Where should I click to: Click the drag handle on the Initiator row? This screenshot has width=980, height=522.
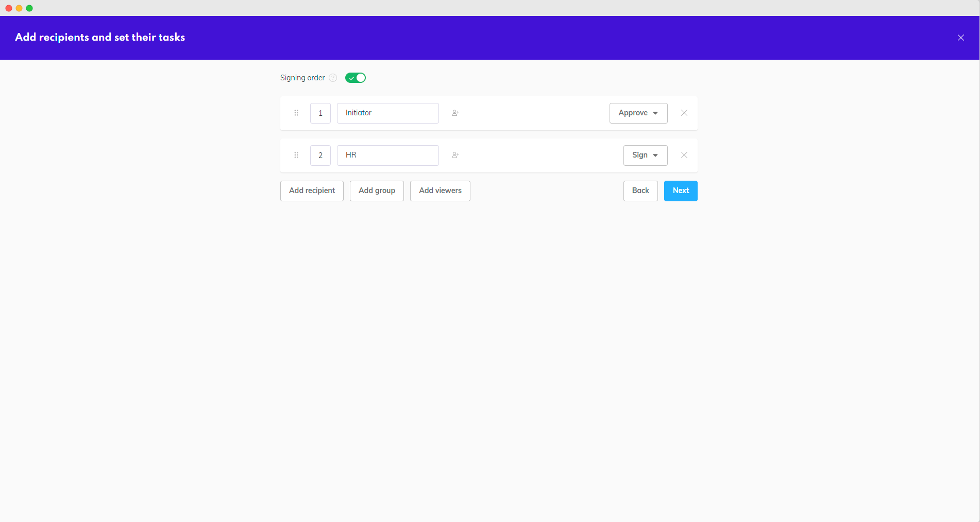coord(296,113)
